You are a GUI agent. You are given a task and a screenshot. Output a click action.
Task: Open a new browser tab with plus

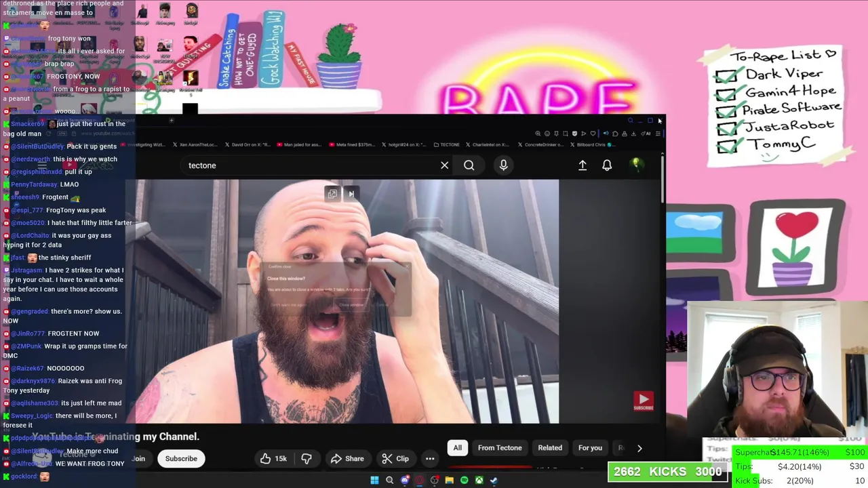[x=171, y=121]
